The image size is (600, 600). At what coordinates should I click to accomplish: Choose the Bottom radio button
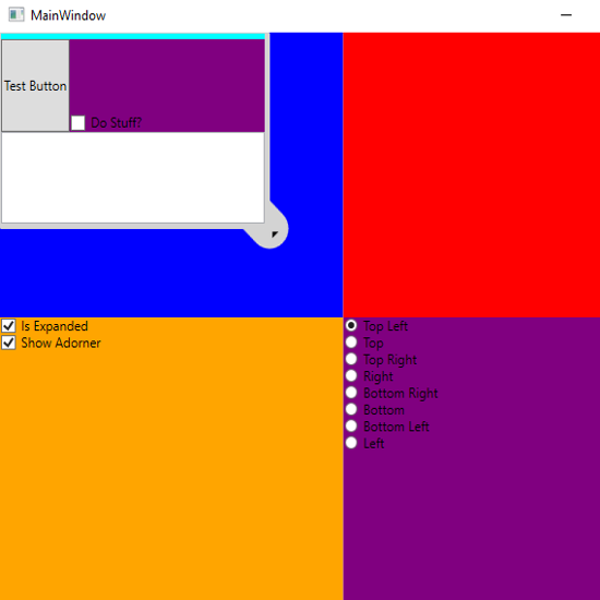tap(351, 409)
